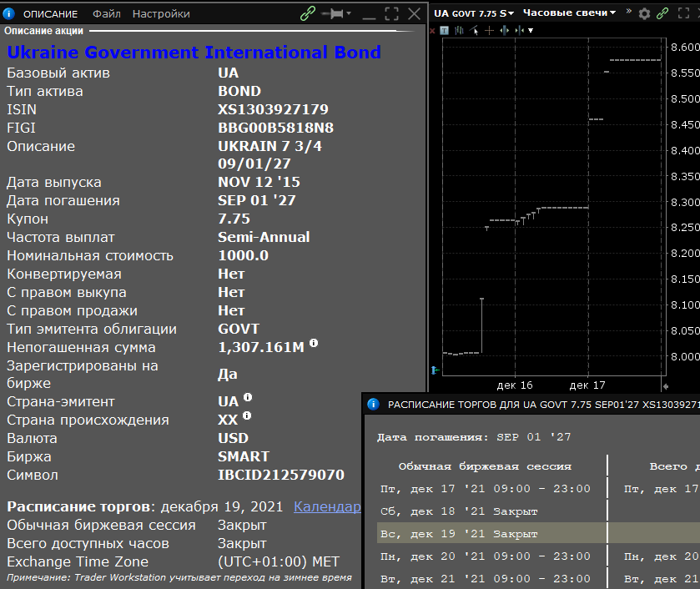Show info icon next to Страна-эмитент UA
This screenshot has width=700, height=589.
tap(248, 397)
